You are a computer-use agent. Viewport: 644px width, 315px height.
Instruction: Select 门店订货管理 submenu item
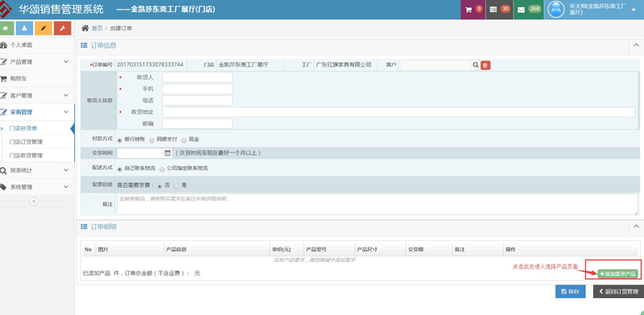coord(26,142)
